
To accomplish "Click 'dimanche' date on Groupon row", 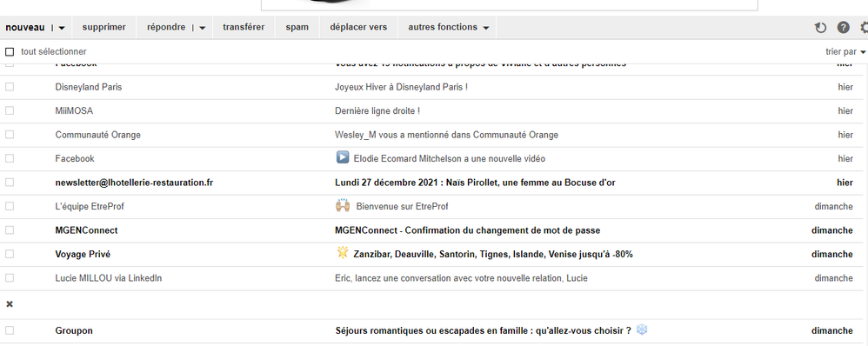I will tap(832, 330).
